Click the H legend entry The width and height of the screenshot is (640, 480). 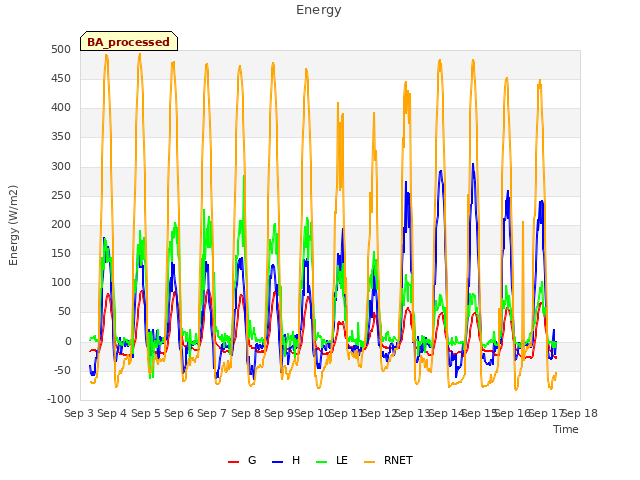pyautogui.click(x=286, y=460)
